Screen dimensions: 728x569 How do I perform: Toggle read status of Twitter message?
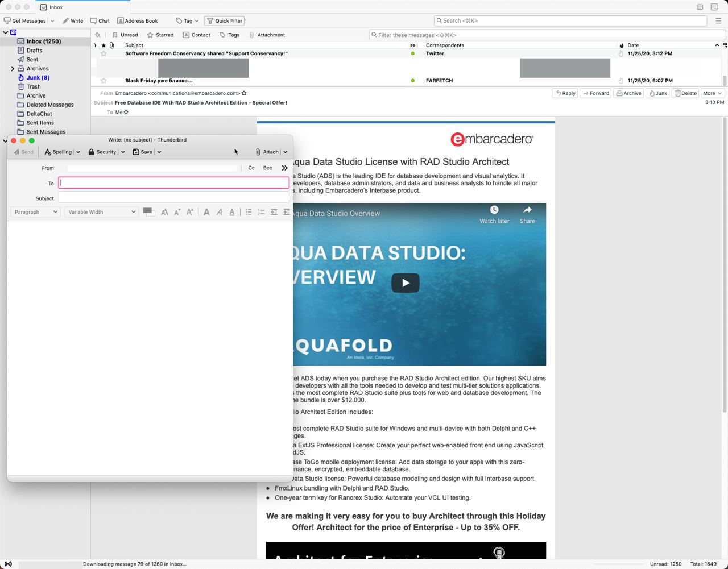click(413, 53)
